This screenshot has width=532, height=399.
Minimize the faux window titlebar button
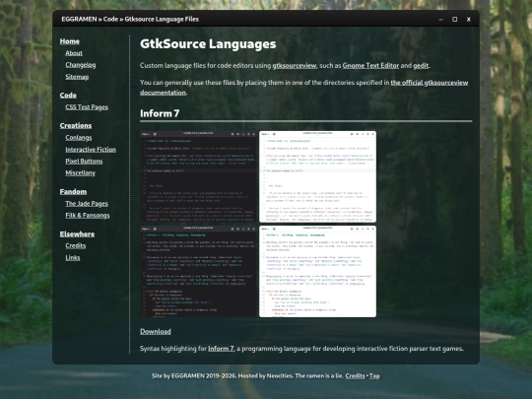point(440,20)
